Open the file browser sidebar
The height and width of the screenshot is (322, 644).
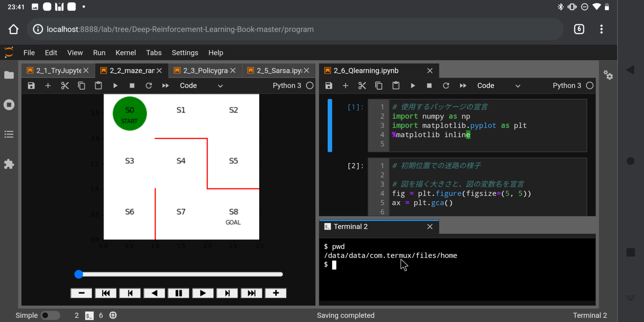(9, 75)
